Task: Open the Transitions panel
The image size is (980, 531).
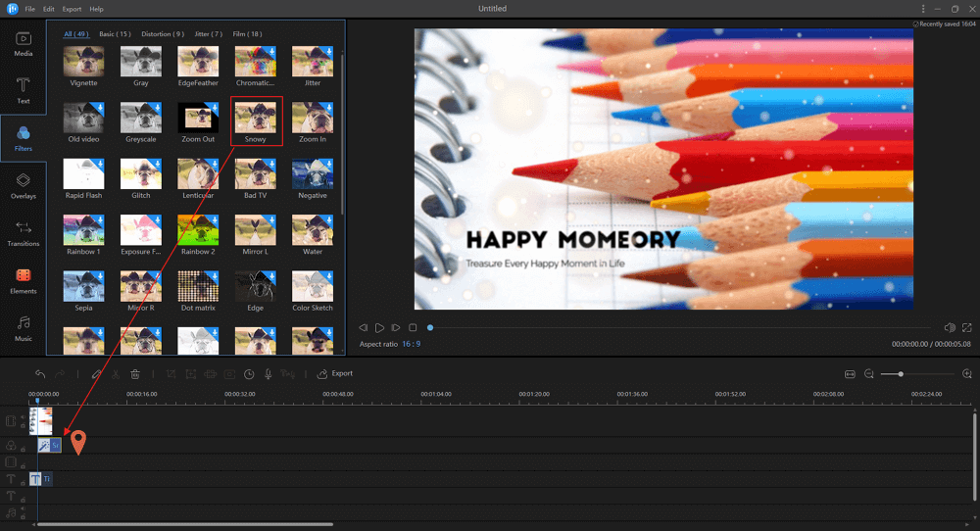Action: coord(23,234)
